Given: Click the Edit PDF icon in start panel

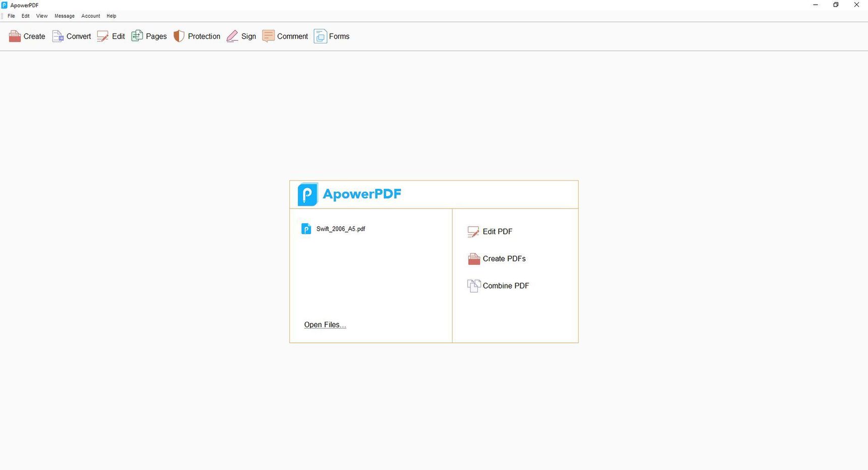Looking at the screenshot, I should pyautogui.click(x=473, y=231).
